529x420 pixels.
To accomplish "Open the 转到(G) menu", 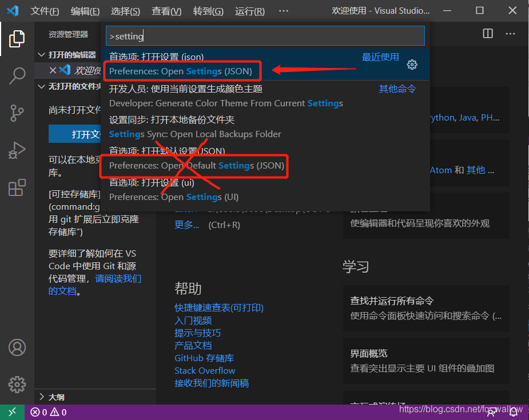I will click(x=208, y=11).
